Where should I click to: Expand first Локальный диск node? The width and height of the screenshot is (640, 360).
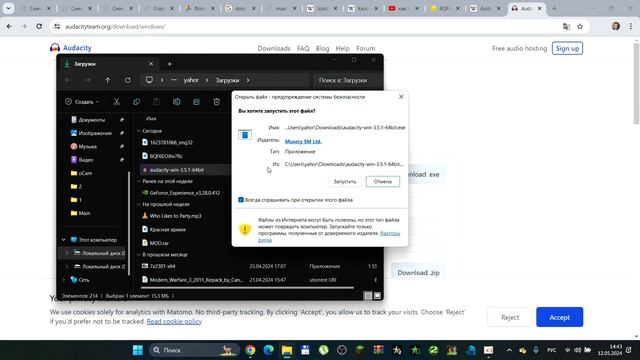click(x=67, y=253)
